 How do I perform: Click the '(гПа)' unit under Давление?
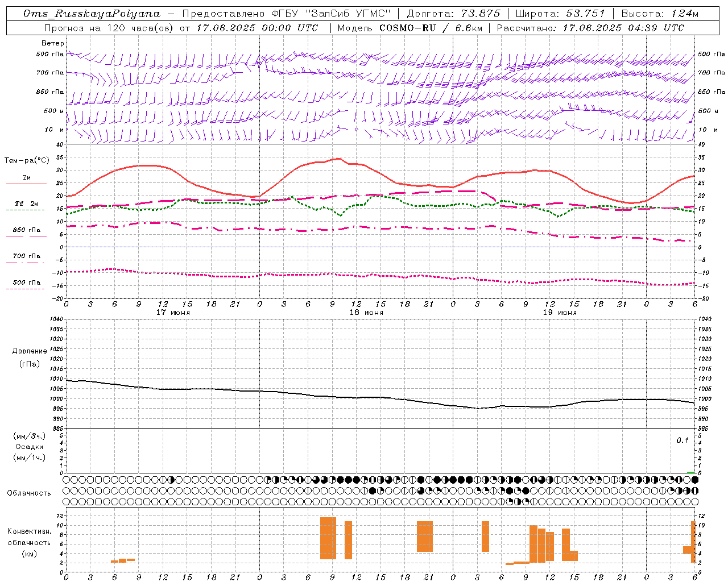click(x=30, y=364)
